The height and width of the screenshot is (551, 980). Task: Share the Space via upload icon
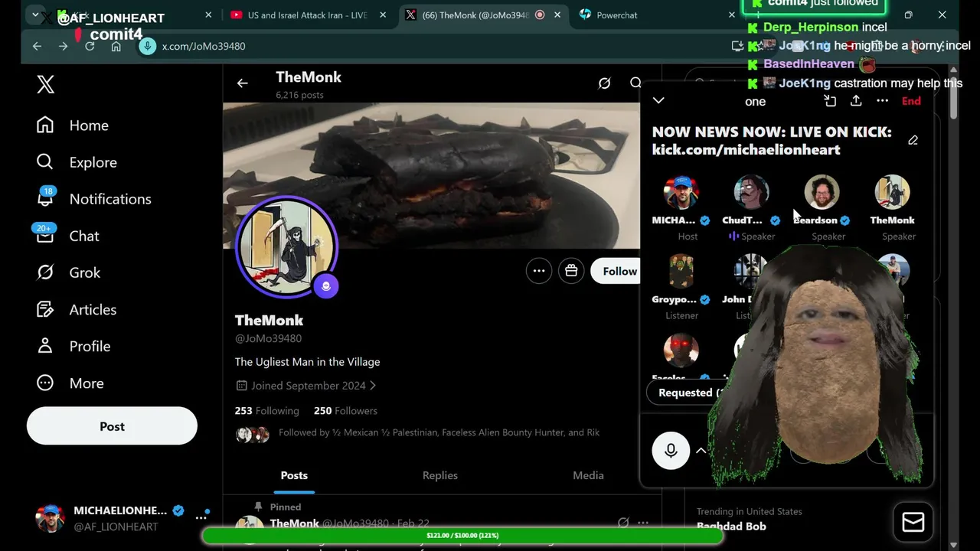856,100
